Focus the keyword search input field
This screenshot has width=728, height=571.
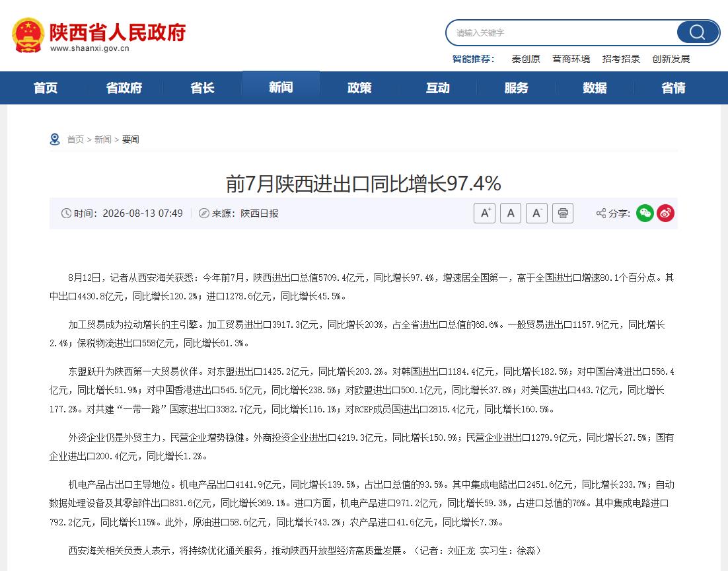pos(562,32)
